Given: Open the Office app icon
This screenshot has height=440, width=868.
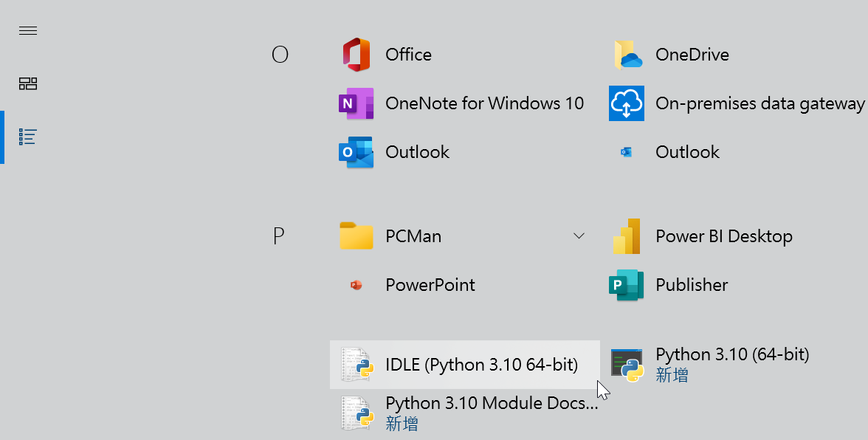Looking at the screenshot, I should pos(356,54).
